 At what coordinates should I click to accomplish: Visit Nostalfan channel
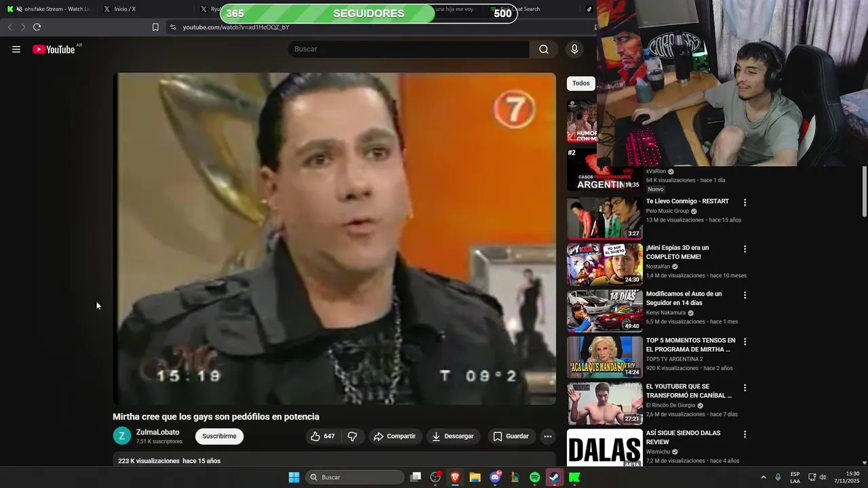point(658,266)
